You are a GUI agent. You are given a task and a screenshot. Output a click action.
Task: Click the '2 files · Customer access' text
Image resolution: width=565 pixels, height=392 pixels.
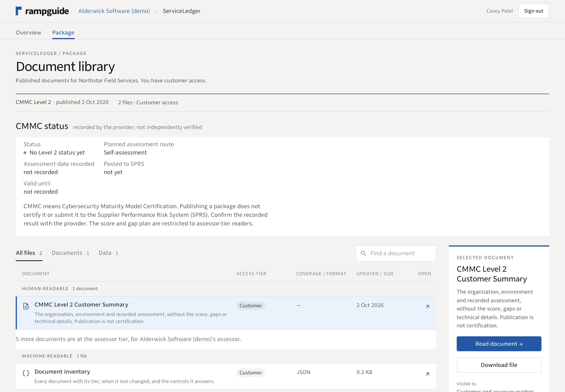tap(148, 103)
